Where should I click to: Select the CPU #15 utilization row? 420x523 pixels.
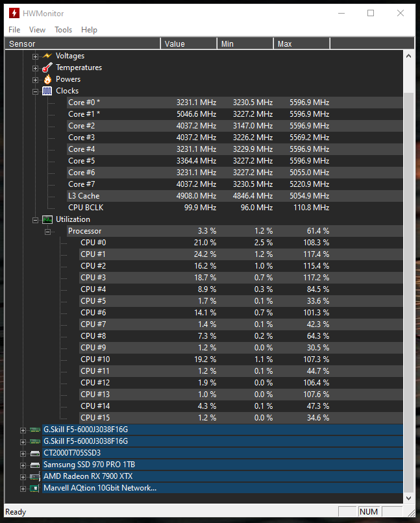click(x=241, y=418)
